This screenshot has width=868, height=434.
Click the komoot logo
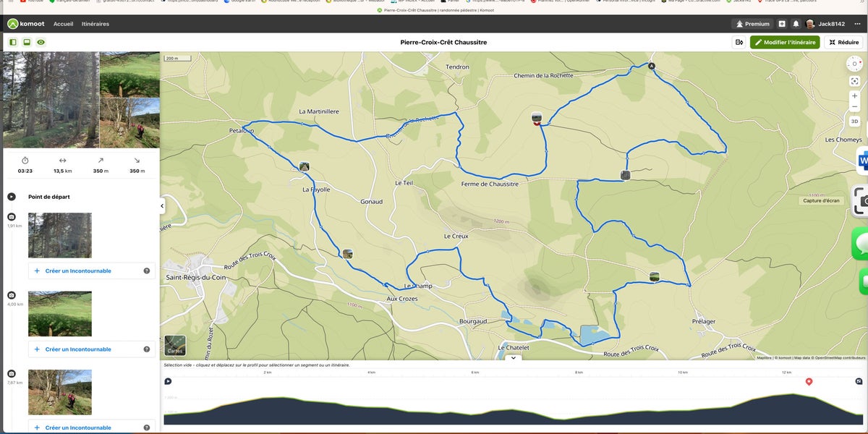pyautogui.click(x=26, y=24)
